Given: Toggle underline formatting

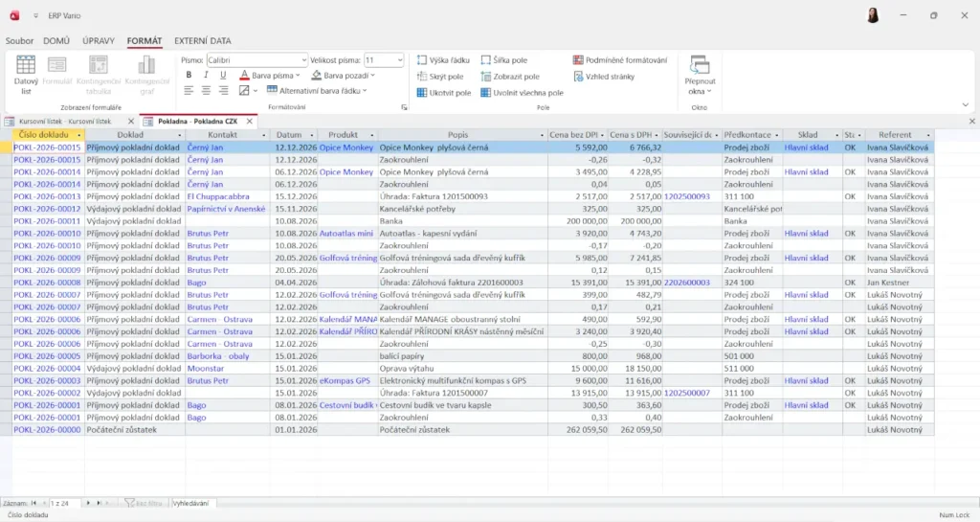Looking at the screenshot, I should pos(223,75).
